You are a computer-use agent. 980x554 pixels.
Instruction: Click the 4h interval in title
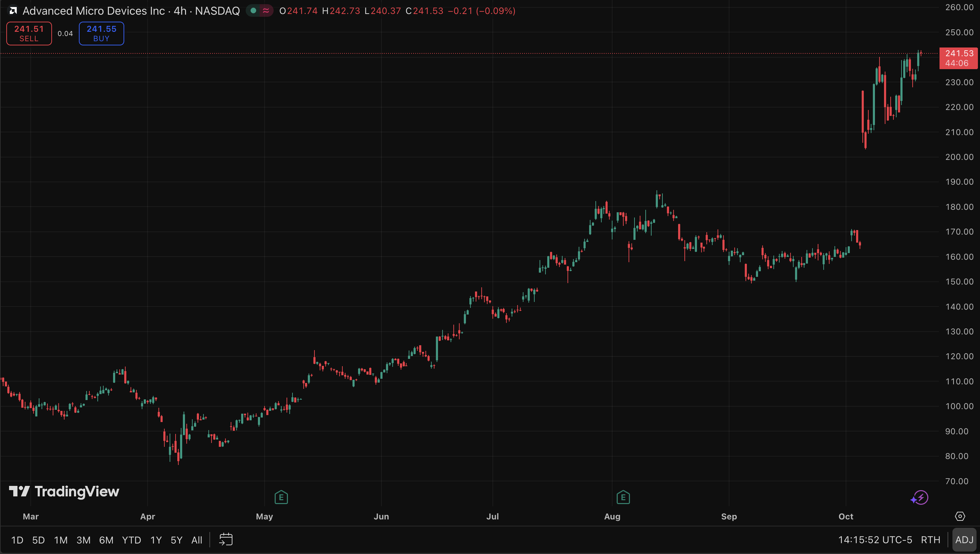[x=180, y=11]
